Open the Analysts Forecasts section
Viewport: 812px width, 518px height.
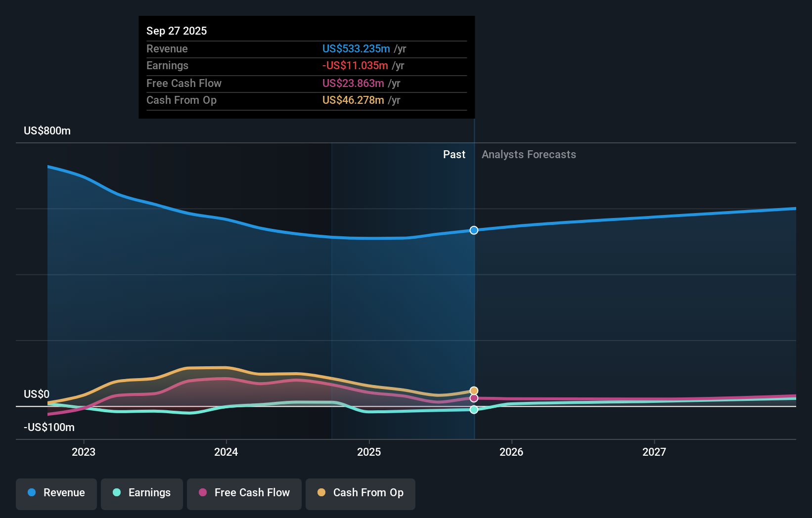point(528,154)
